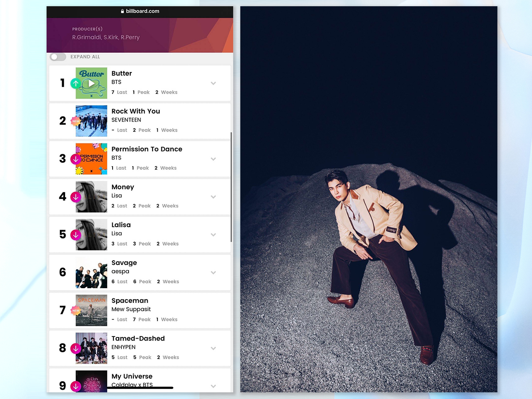
Task: Click the Coldplay x BTS artist name
Action: pyautogui.click(x=132, y=385)
